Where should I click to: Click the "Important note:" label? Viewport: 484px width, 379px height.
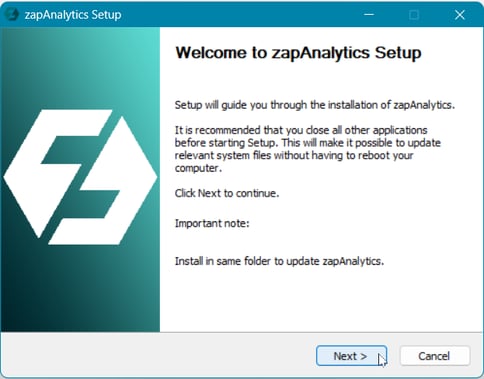[212, 223]
